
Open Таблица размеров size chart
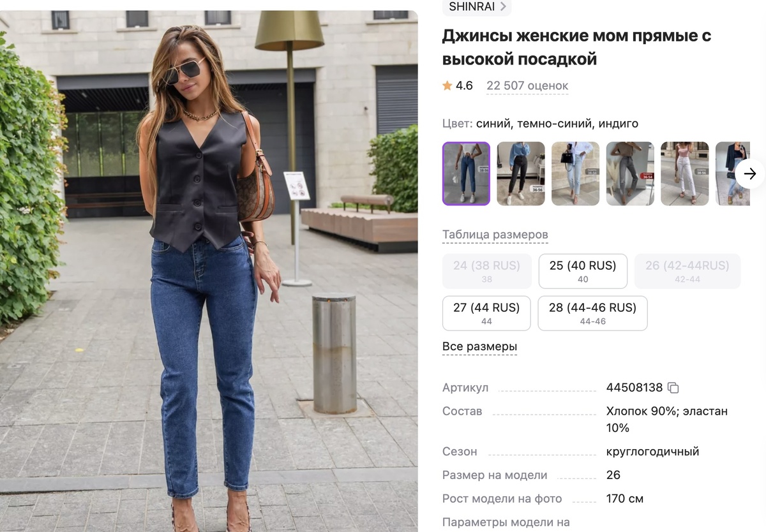coord(495,235)
